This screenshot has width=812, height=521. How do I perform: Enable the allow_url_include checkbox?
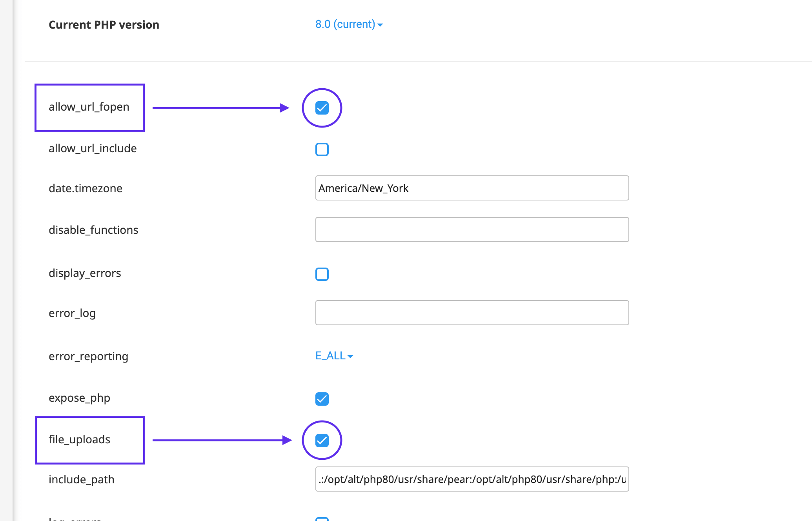pyautogui.click(x=322, y=149)
